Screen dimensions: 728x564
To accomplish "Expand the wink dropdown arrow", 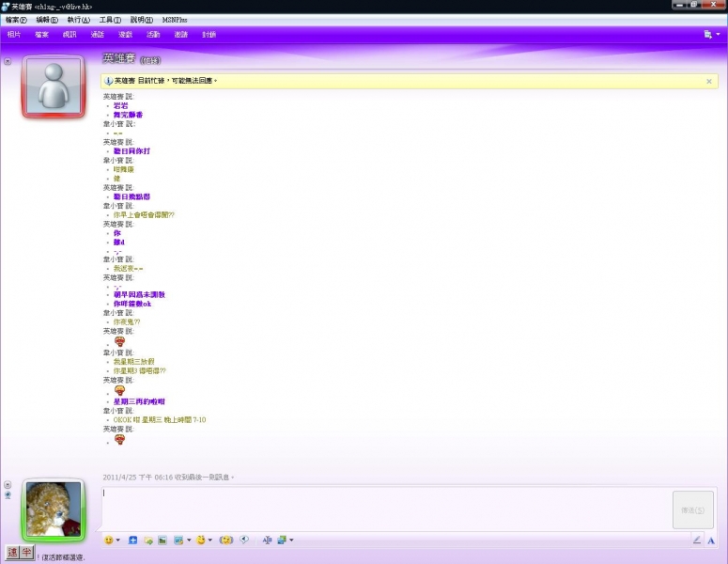I will click(210, 540).
